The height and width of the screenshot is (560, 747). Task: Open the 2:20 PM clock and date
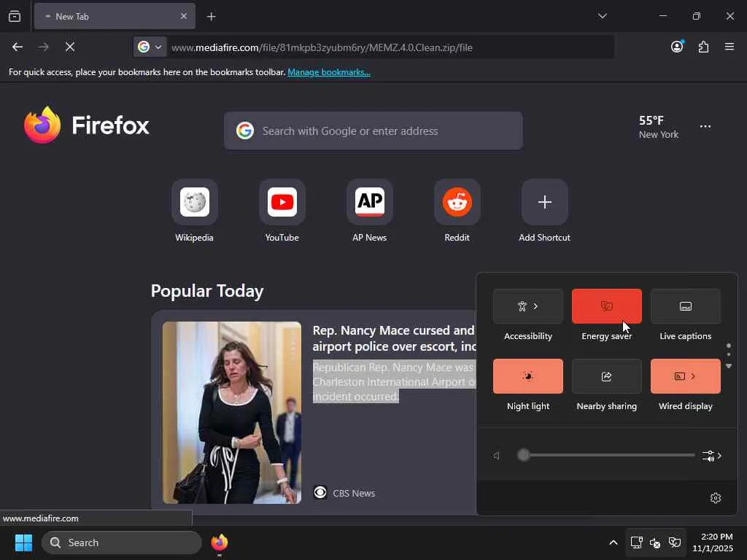tap(712, 542)
